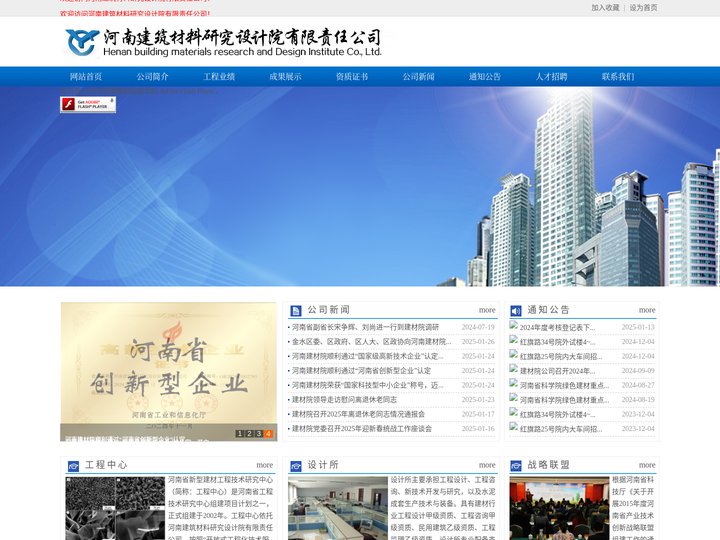720x540 pixels.
Task: Open news 建材院党委召开2025年迎新春统战工作座谈会
Action: 362,428
